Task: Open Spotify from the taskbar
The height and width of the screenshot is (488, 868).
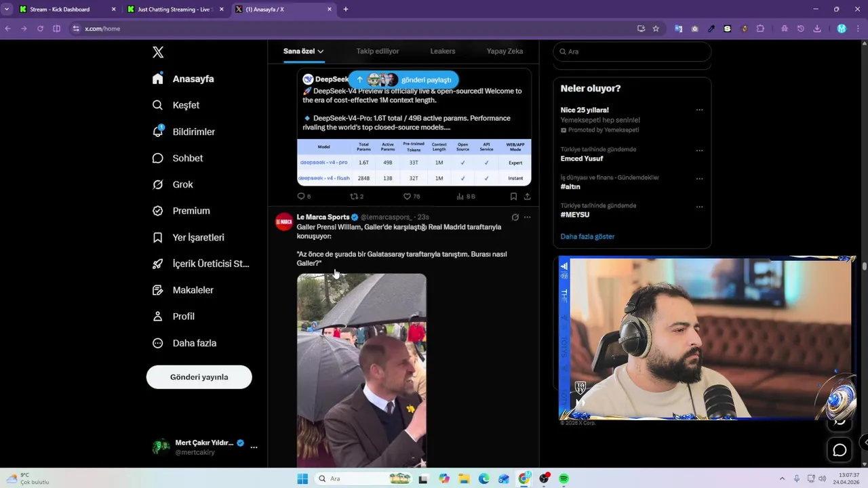Action: [564, 479]
